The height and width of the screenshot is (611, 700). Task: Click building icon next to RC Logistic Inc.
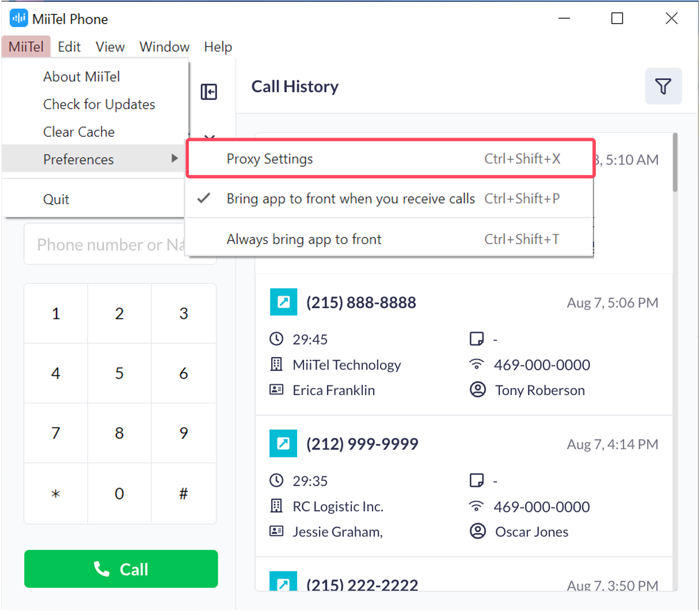277,506
